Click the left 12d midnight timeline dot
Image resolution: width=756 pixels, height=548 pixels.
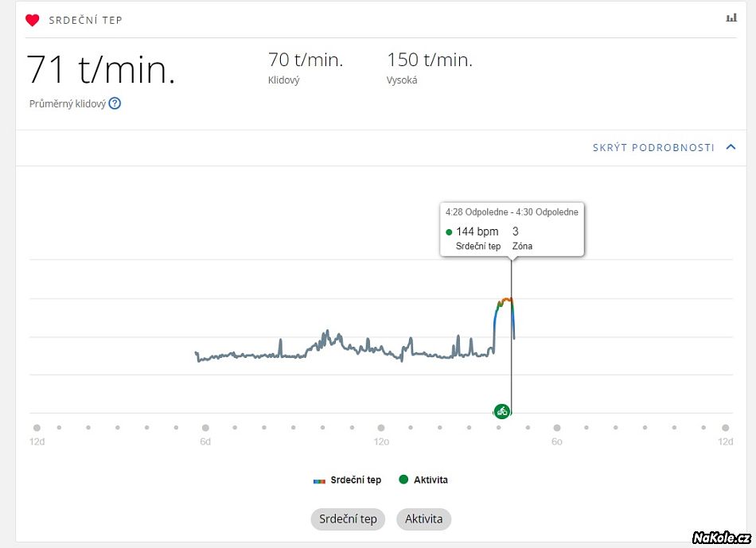[37, 428]
